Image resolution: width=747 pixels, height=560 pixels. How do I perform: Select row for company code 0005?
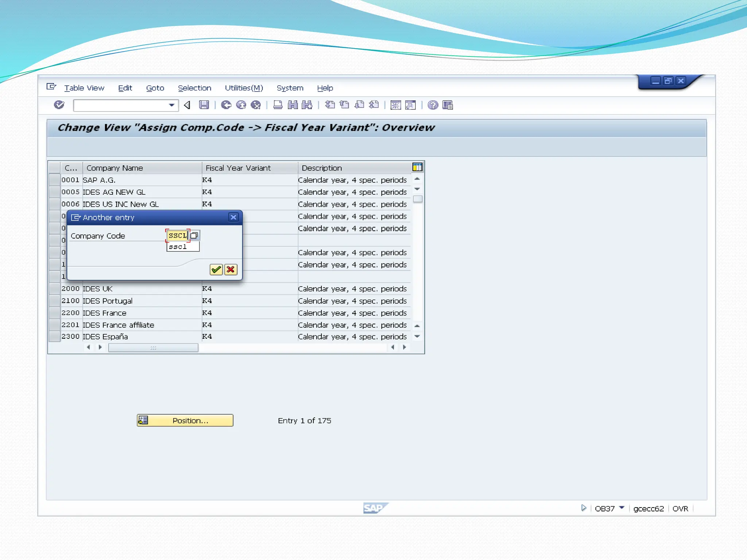pos(54,192)
